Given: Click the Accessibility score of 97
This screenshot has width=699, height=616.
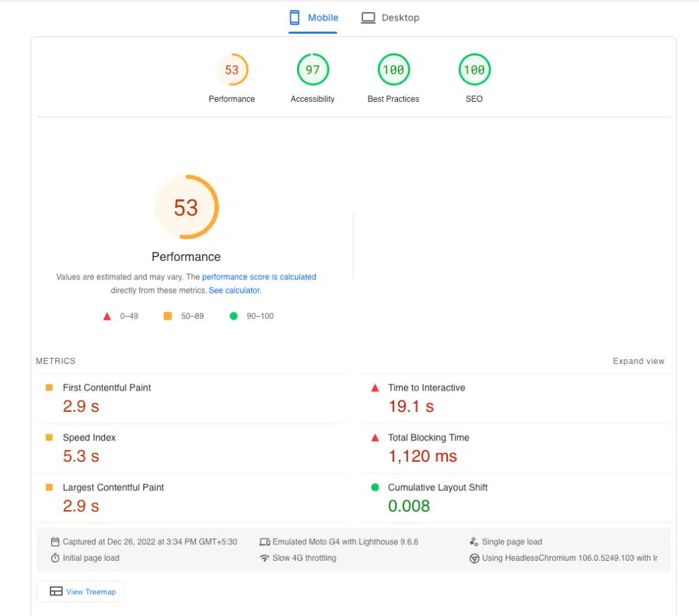Looking at the screenshot, I should [x=313, y=69].
